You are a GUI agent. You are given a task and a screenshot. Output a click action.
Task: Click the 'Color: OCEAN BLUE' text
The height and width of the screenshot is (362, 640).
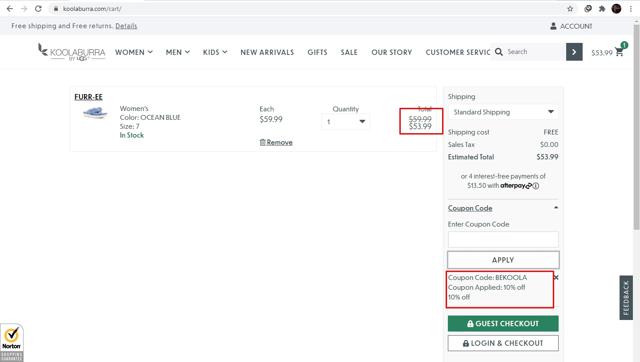point(150,117)
